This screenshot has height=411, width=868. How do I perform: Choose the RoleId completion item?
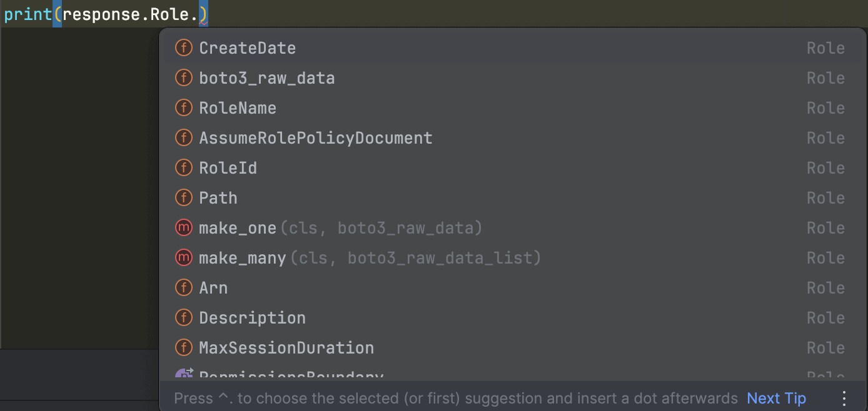coord(513,168)
